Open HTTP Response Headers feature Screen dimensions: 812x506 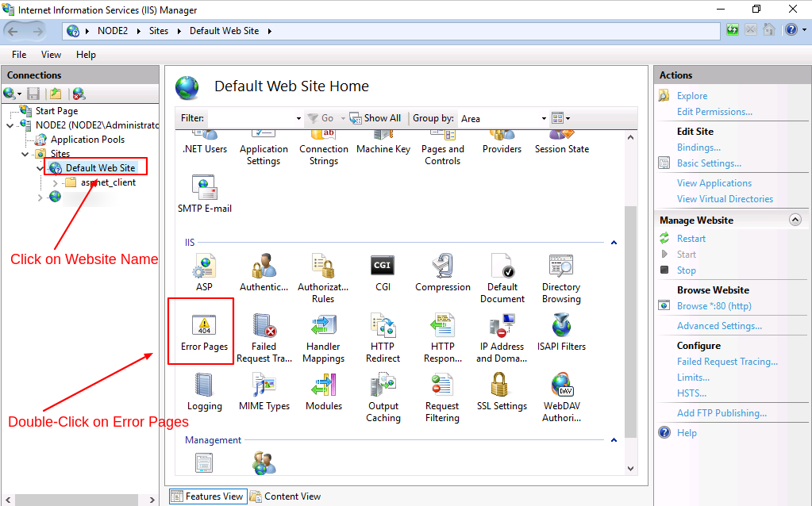(x=443, y=338)
